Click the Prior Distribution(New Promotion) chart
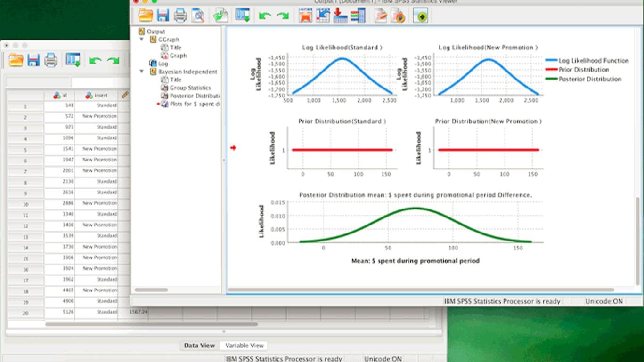644x362 pixels. (x=479, y=148)
